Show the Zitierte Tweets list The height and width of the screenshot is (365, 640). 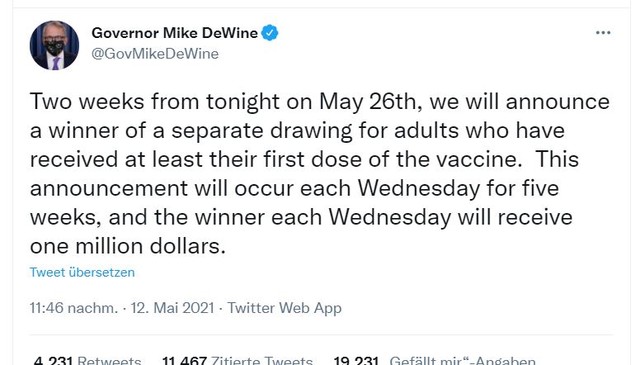262,360
